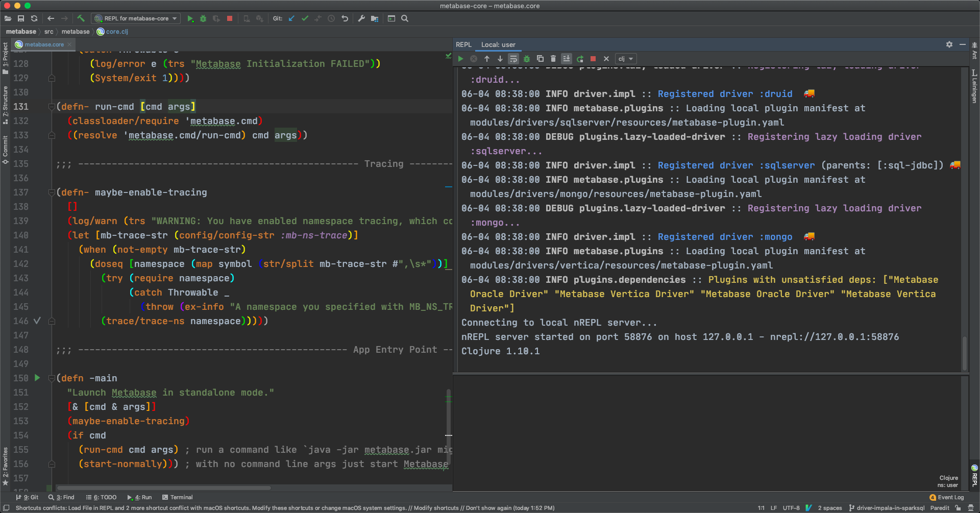Open the 4: Run tool window
This screenshot has height=513, width=980.
click(x=139, y=497)
